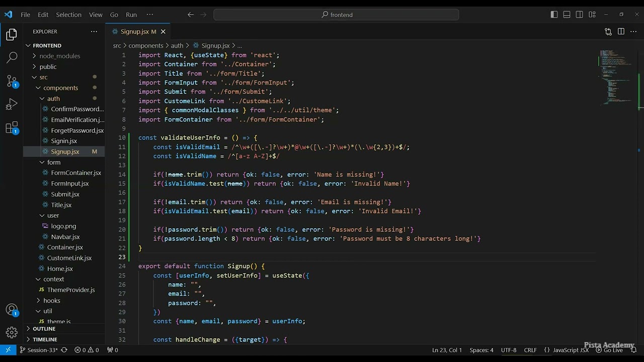Open Run and Debug view
This screenshot has height=362, width=644.
tap(12, 105)
